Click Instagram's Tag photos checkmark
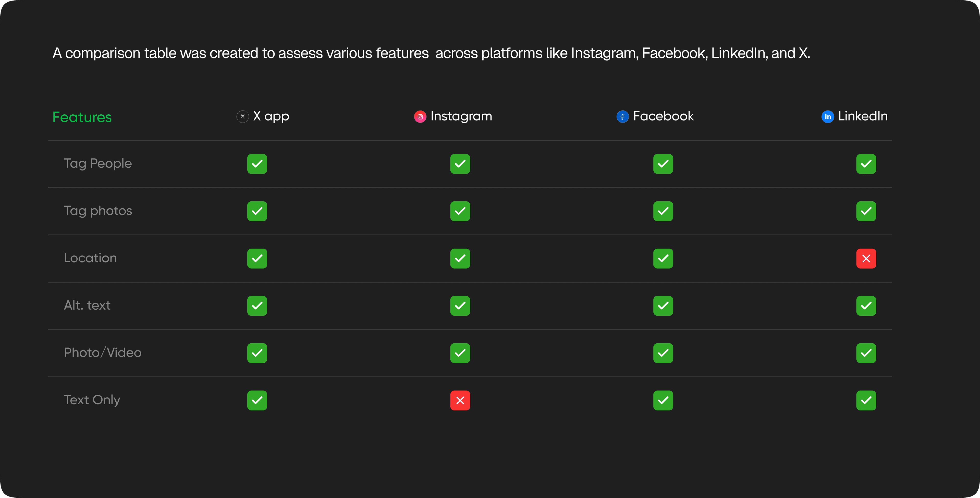Image resolution: width=980 pixels, height=498 pixels. click(x=460, y=211)
